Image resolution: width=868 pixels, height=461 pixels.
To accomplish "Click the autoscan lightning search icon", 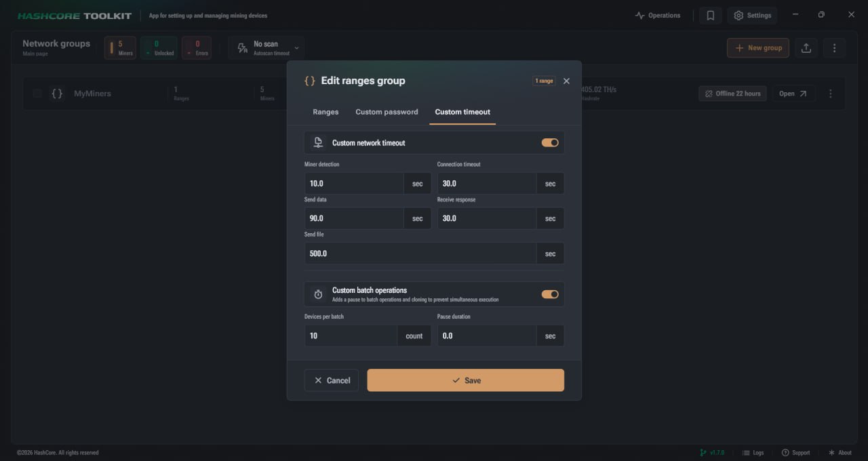I will [243, 48].
